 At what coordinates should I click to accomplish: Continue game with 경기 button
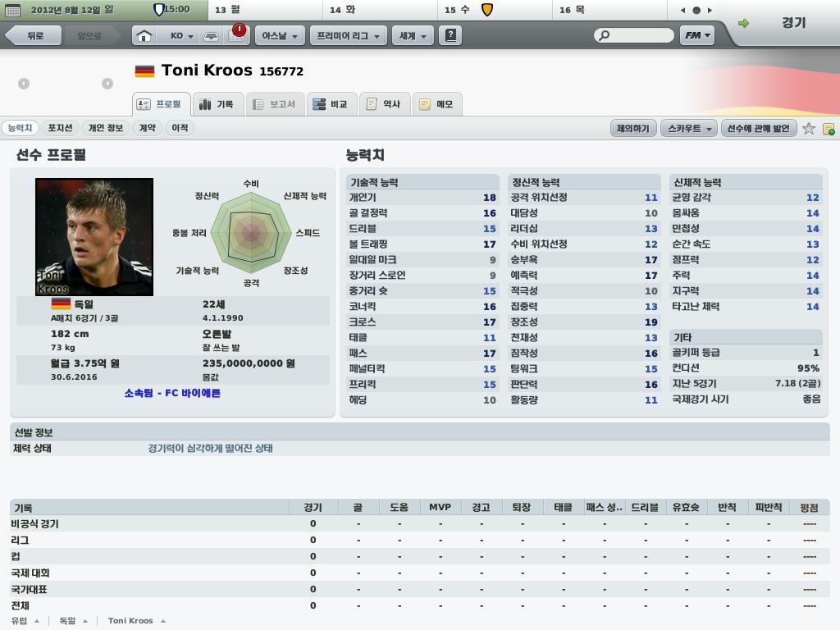(x=793, y=22)
